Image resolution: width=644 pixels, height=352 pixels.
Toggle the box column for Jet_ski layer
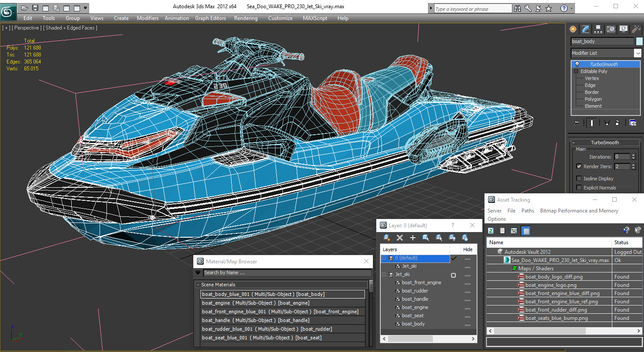tap(453, 275)
